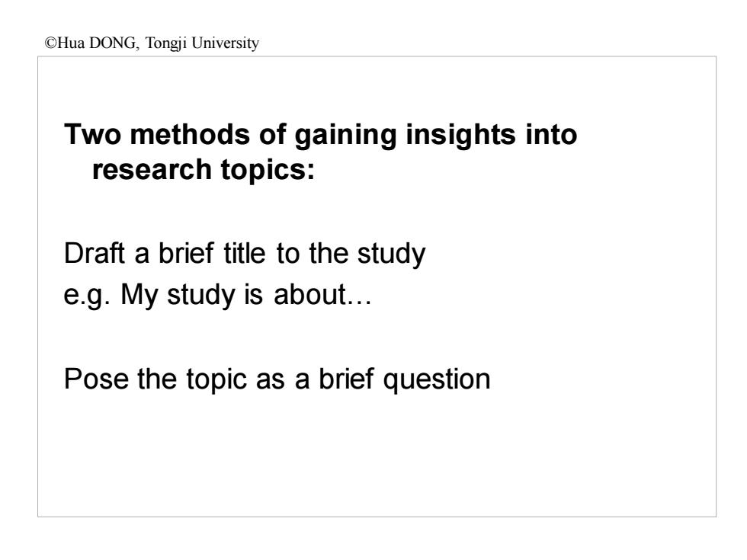
Task: Select the words 'Tongji University' in header
Action: click(x=202, y=43)
